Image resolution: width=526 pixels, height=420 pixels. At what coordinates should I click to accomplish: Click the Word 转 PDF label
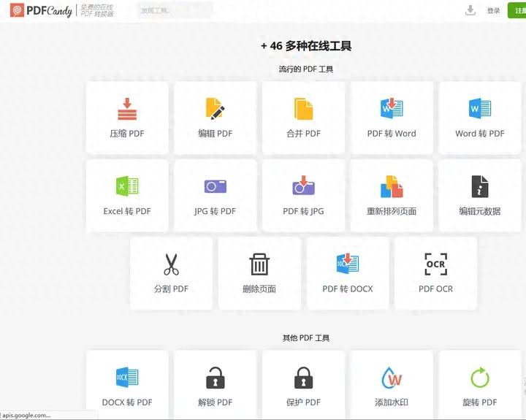(480, 134)
